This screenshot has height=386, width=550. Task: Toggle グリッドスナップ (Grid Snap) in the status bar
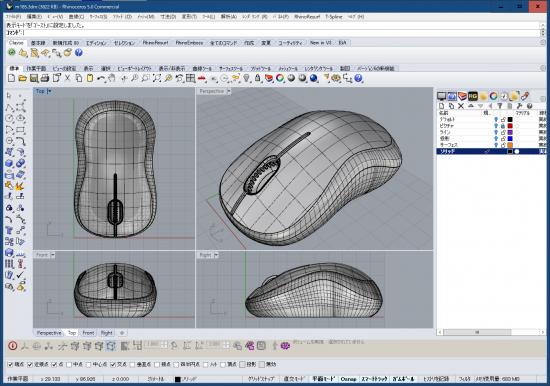point(261,379)
